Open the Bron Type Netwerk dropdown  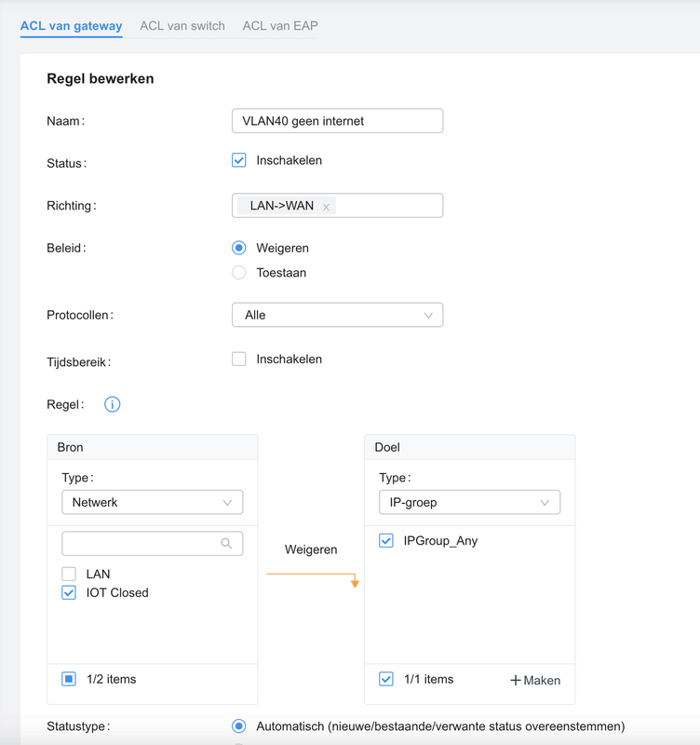point(152,503)
